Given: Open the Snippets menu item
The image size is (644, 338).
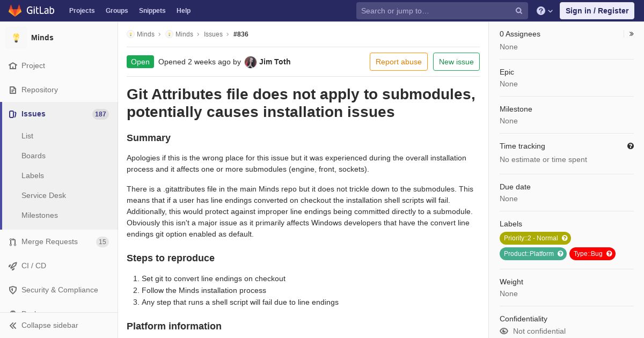Looking at the screenshot, I should (152, 11).
